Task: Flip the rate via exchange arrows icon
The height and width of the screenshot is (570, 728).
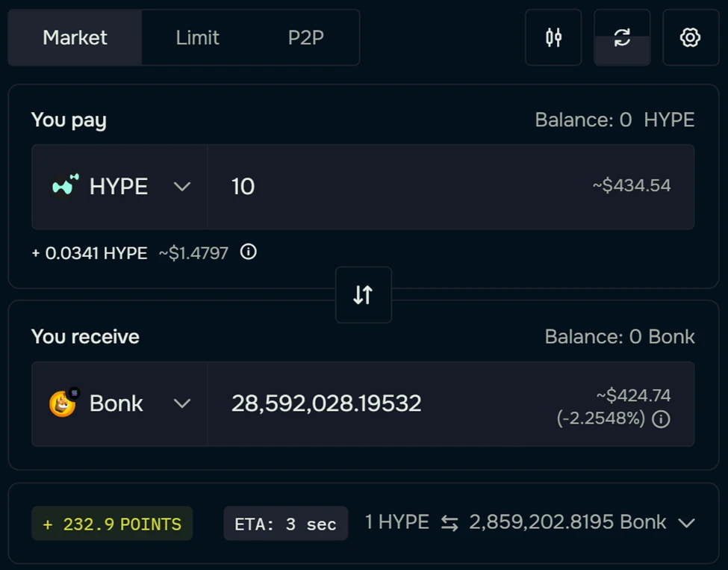Action: pyautogui.click(x=449, y=524)
